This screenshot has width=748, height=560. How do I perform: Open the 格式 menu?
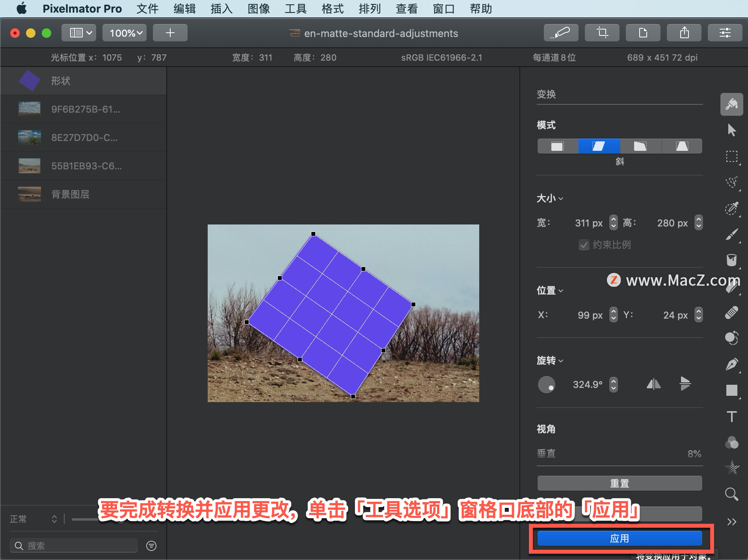(x=333, y=9)
